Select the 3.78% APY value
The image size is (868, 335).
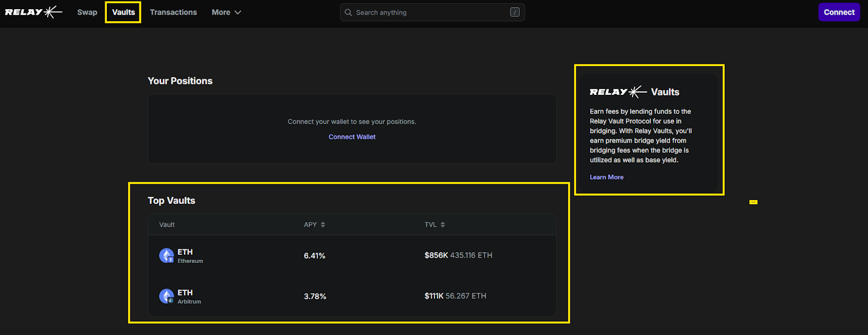click(x=315, y=296)
